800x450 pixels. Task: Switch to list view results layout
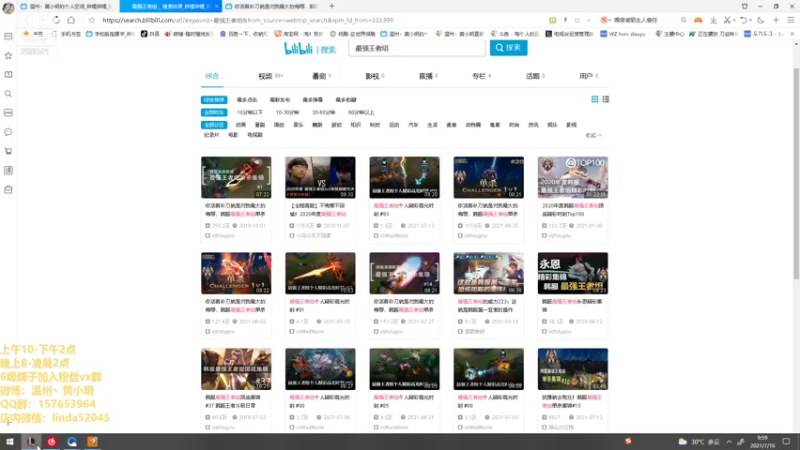coord(606,99)
